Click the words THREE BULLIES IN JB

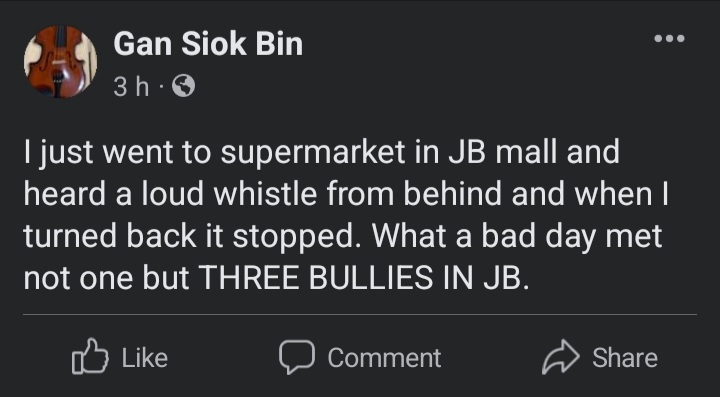tap(365, 278)
